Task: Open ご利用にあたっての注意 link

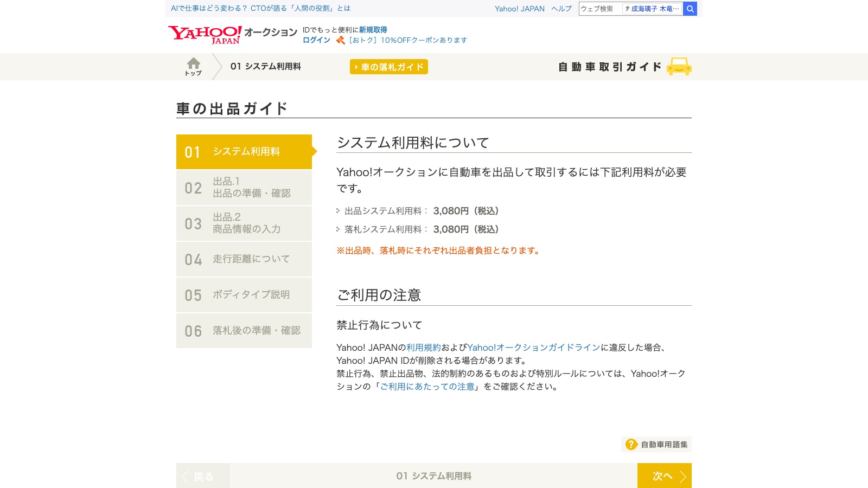Action: pyautogui.click(x=427, y=387)
